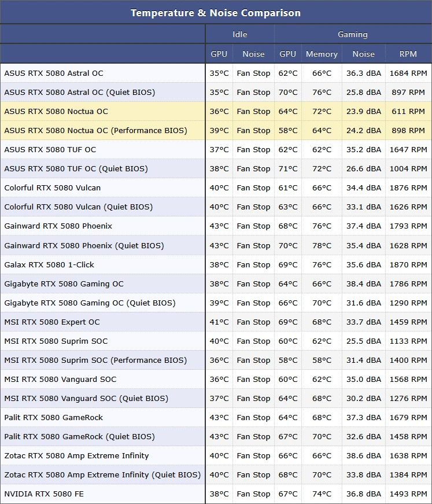
Task: Select 'ASUS RTX 5080 Astral OC (Quiet BIOS)' name
Action: point(80,92)
